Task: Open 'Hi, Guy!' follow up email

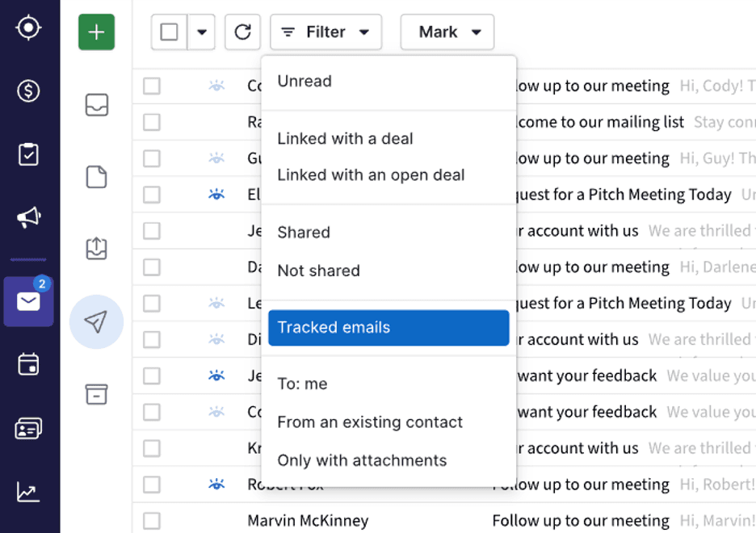Action: click(x=717, y=158)
